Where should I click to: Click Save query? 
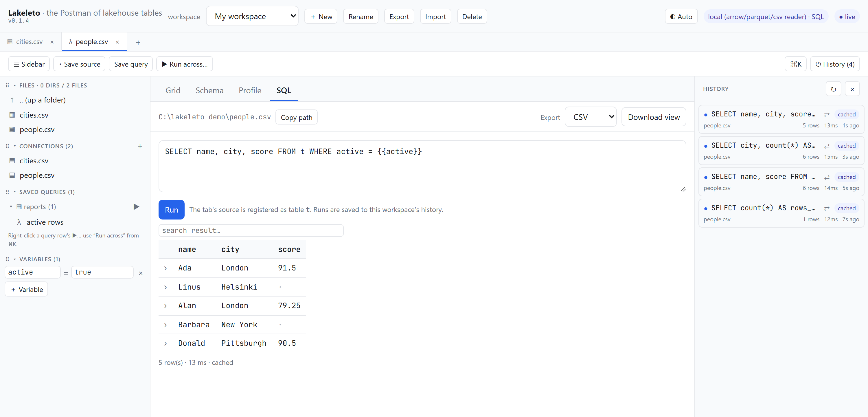[x=131, y=64]
